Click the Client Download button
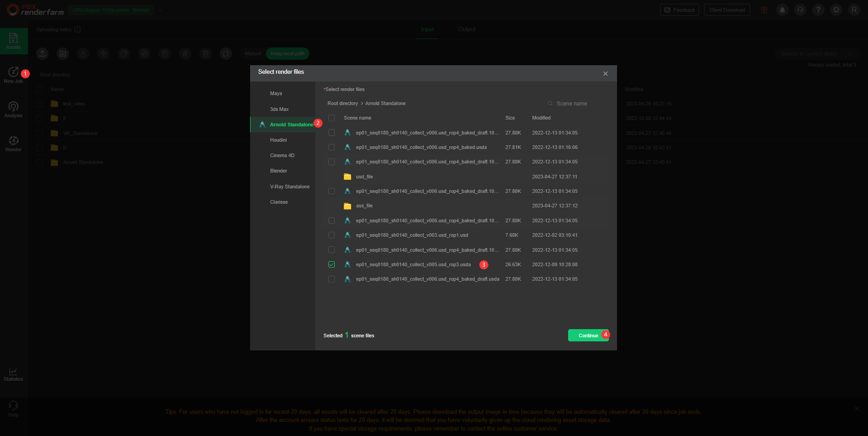The height and width of the screenshot is (436, 868). [x=727, y=10]
